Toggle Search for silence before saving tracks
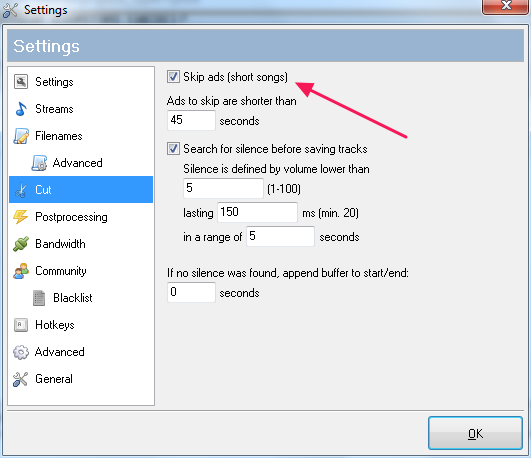 pyautogui.click(x=173, y=149)
